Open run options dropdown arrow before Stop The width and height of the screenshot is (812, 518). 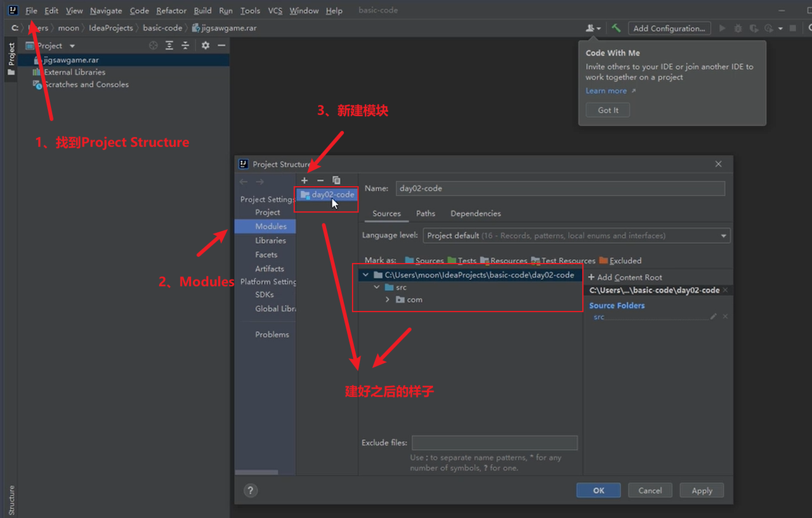click(x=780, y=29)
